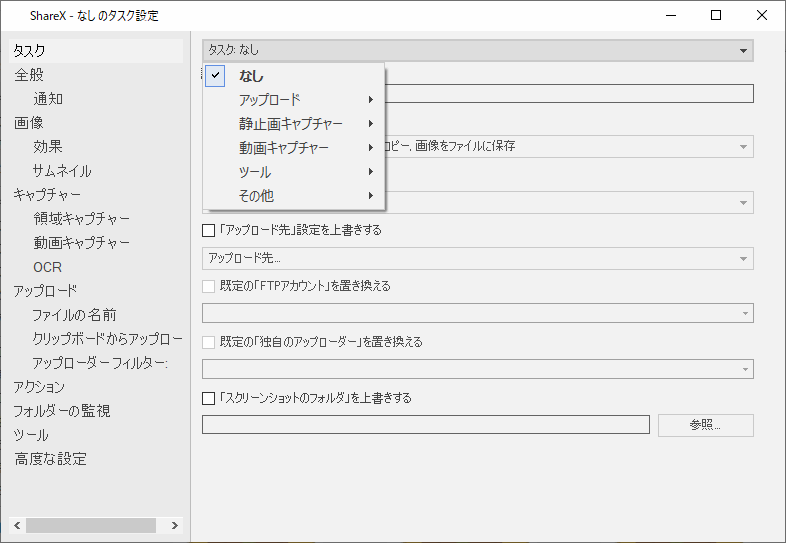786x543 pixels.
Task: Go to 画像 settings
Action: [29, 123]
